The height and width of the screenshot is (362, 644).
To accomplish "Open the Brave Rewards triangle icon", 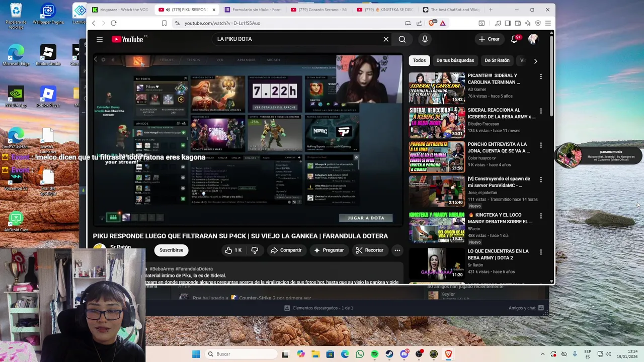I will (443, 23).
